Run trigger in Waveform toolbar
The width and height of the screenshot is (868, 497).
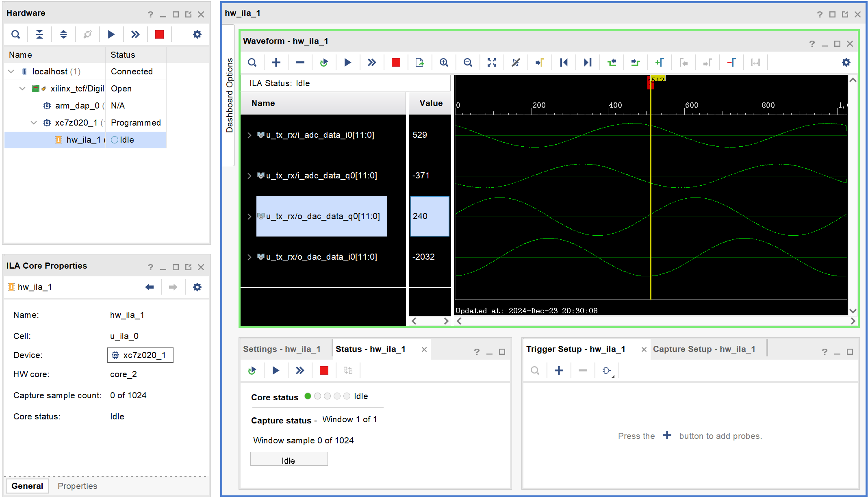(347, 63)
